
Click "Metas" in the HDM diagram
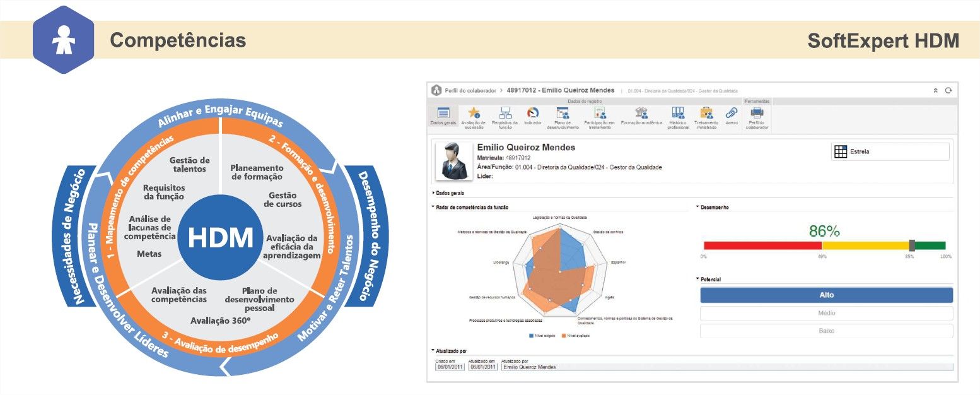[x=149, y=254]
